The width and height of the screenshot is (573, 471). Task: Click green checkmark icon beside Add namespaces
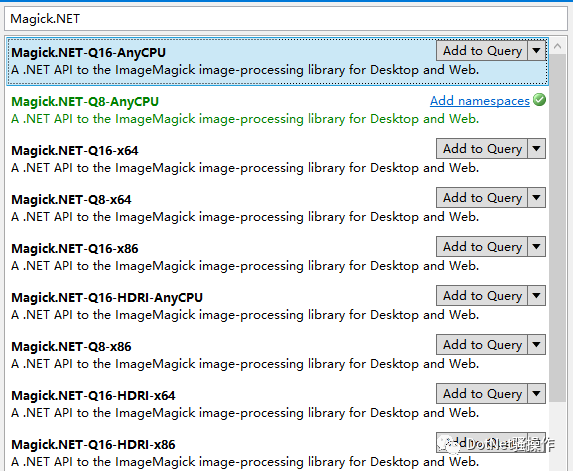[539, 100]
